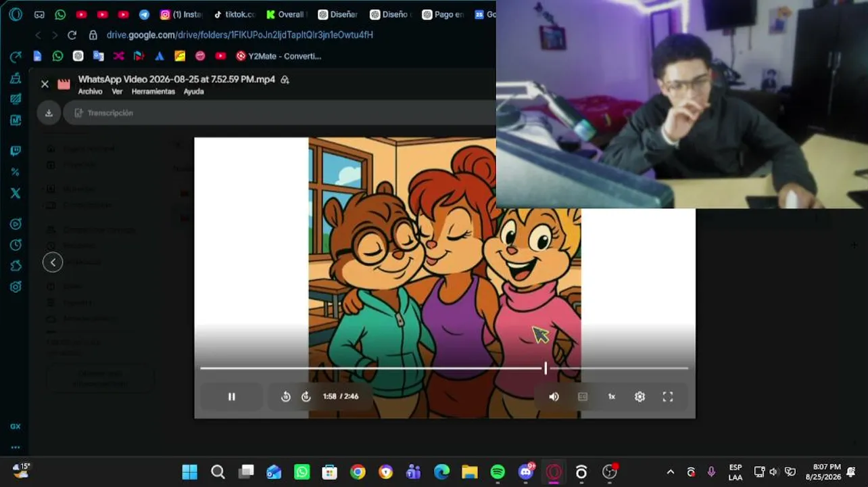
Task: View site security lock info
Action: 93,34
